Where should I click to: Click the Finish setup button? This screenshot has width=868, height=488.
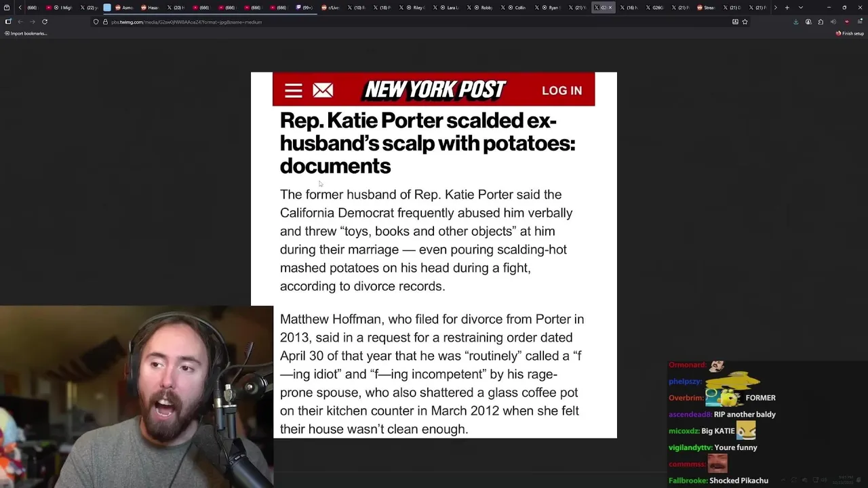click(850, 33)
